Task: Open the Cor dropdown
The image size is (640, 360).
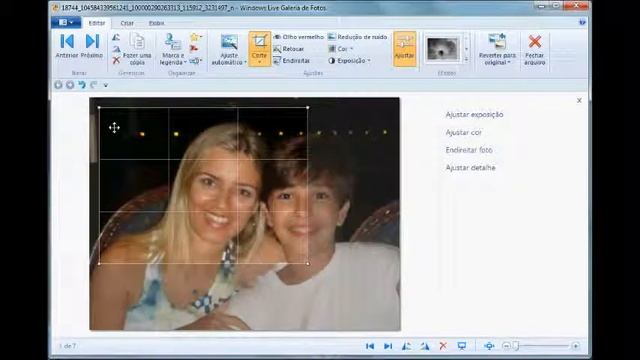Action: click(340, 49)
